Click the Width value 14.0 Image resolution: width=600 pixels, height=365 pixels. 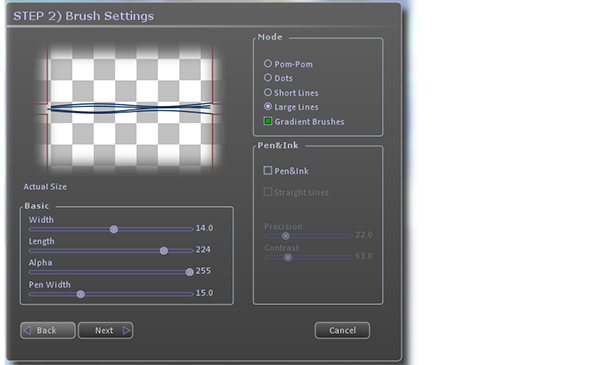coord(204,228)
